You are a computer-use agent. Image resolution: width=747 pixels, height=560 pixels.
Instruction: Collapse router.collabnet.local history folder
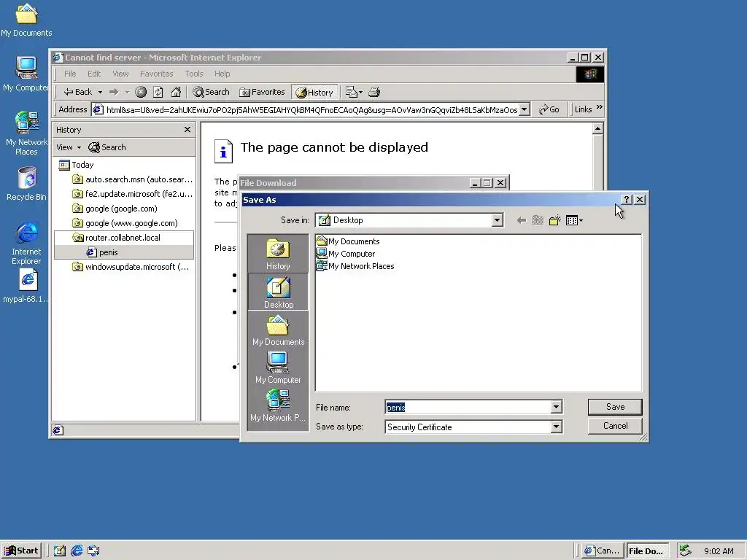click(x=117, y=238)
